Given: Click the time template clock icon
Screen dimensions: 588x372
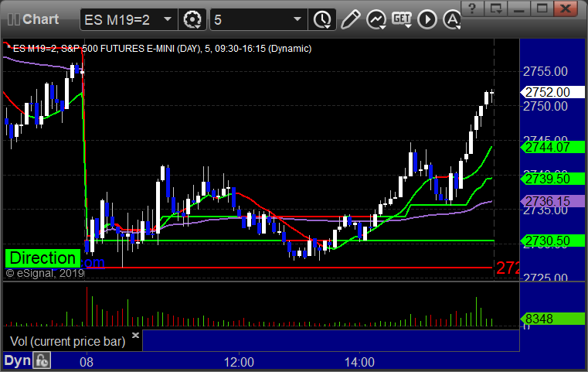Looking at the screenshot, I should [x=322, y=18].
